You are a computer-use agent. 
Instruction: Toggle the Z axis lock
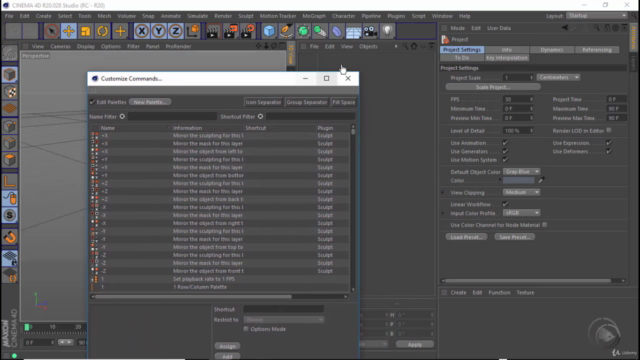176,31
